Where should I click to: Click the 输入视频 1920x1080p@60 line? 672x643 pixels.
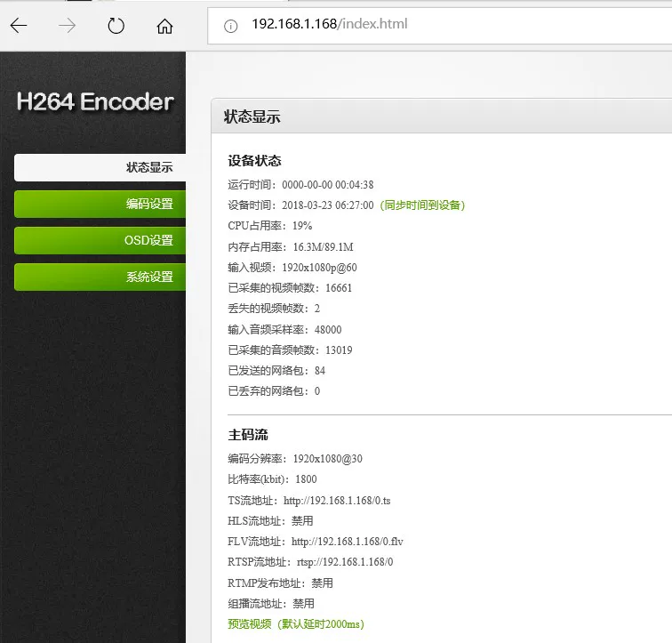[x=292, y=268]
